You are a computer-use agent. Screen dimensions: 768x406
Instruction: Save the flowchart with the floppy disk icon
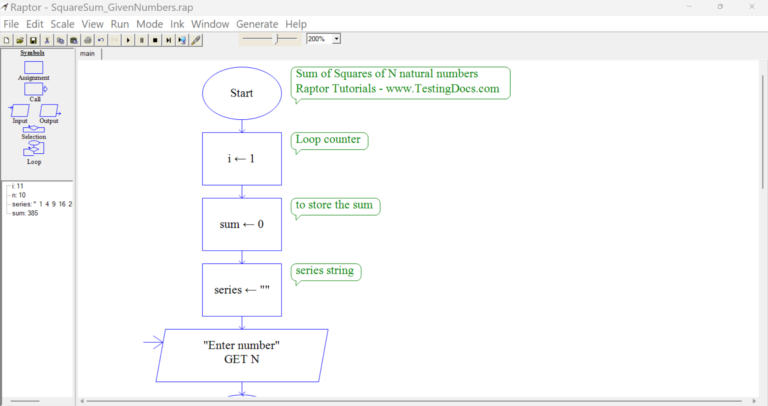point(33,40)
